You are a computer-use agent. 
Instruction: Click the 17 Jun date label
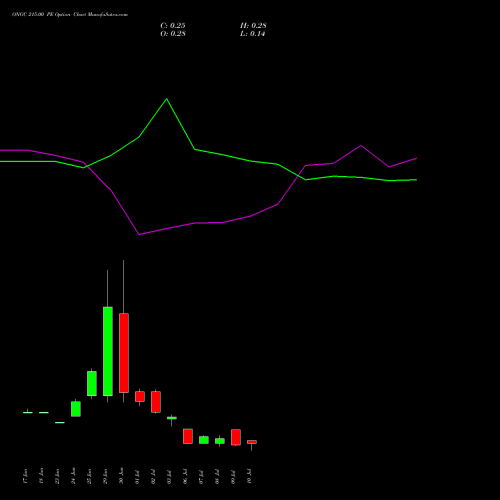[25, 476]
